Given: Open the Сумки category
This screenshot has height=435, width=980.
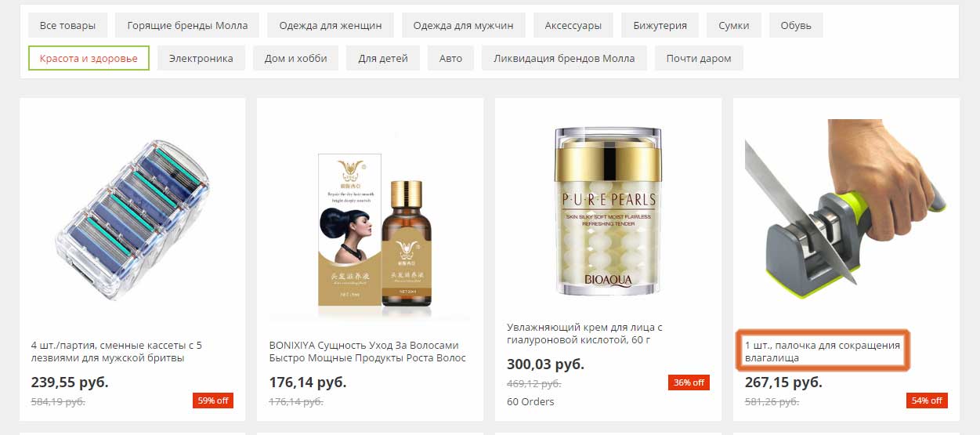Looking at the screenshot, I should click(x=734, y=25).
